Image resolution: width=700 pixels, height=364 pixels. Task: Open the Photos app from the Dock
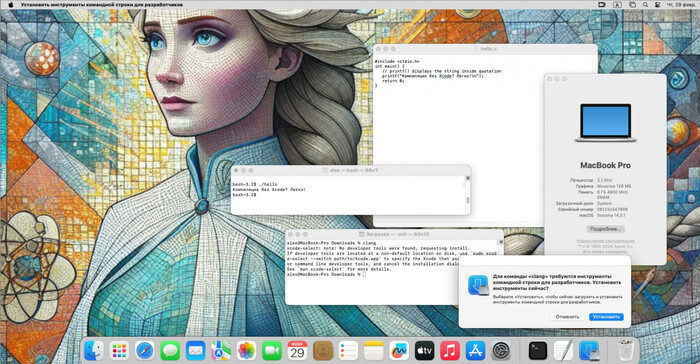(x=246, y=351)
